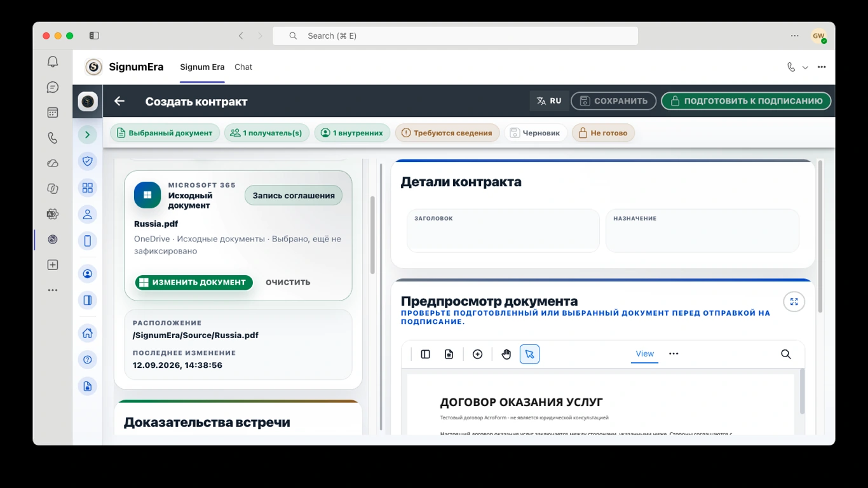Open more options next to View tab

coord(674,354)
